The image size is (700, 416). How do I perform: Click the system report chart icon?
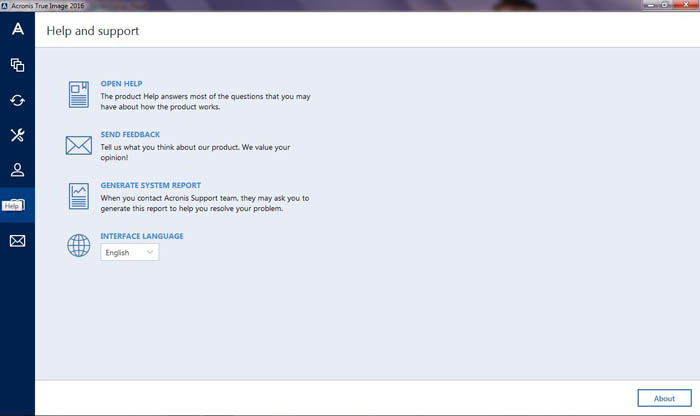click(79, 196)
